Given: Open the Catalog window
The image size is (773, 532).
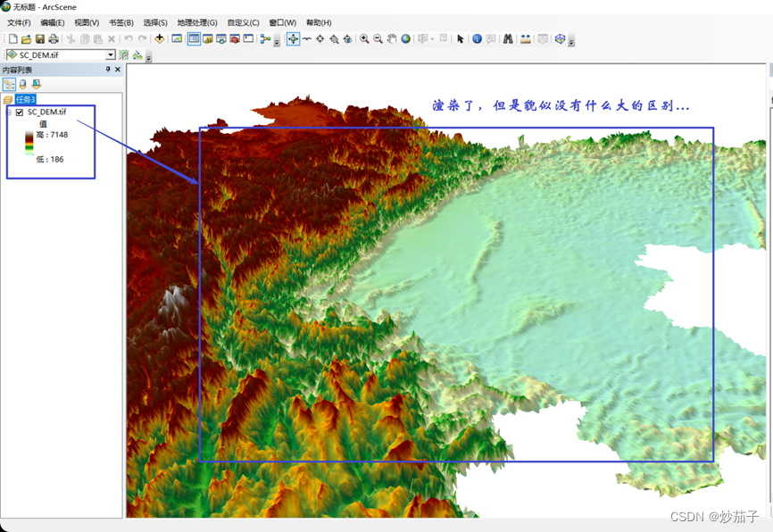Looking at the screenshot, I should tap(208, 39).
